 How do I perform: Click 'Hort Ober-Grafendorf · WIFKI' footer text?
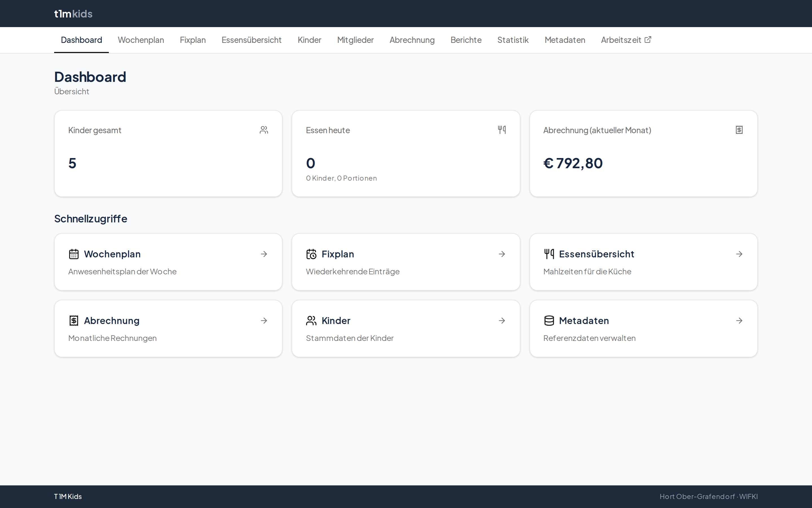click(708, 496)
